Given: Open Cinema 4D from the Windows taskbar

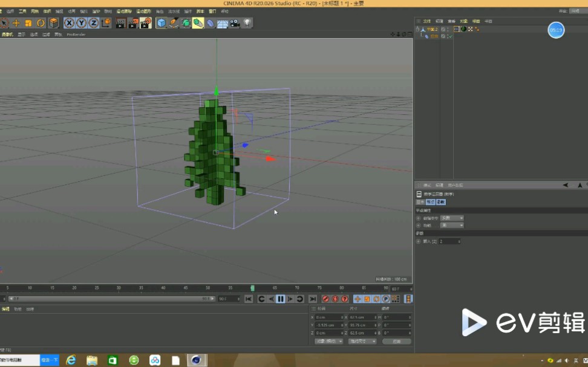Looking at the screenshot, I should tap(197, 361).
